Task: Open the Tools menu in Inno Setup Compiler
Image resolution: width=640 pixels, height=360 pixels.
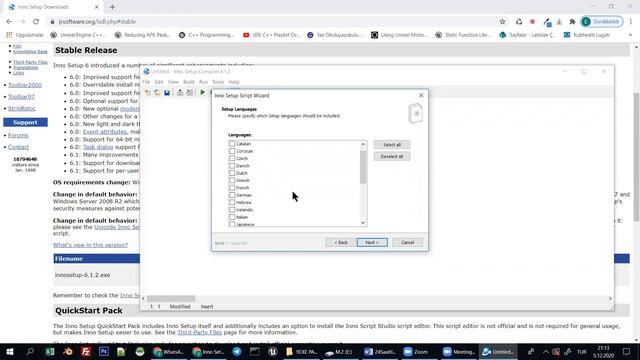Action: pos(218,82)
